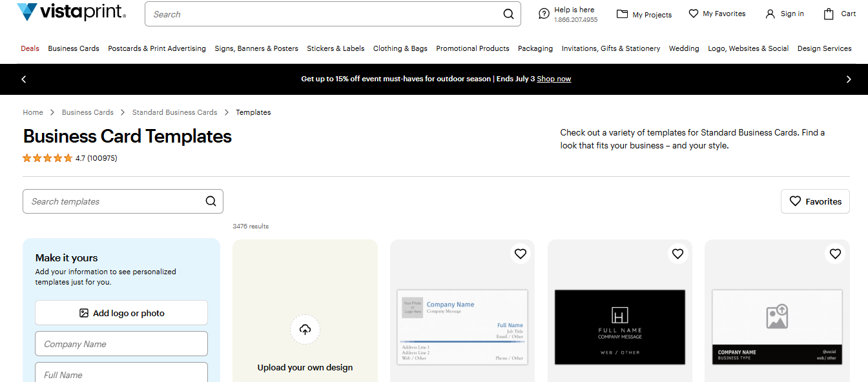Click the search templates magnifier icon

tap(211, 201)
